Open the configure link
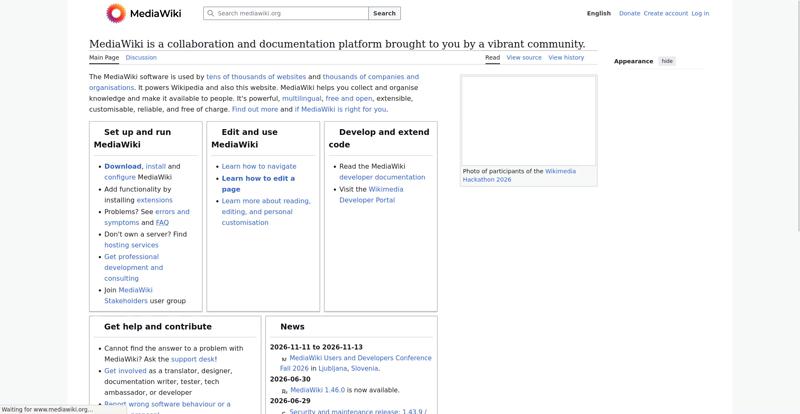 click(120, 177)
